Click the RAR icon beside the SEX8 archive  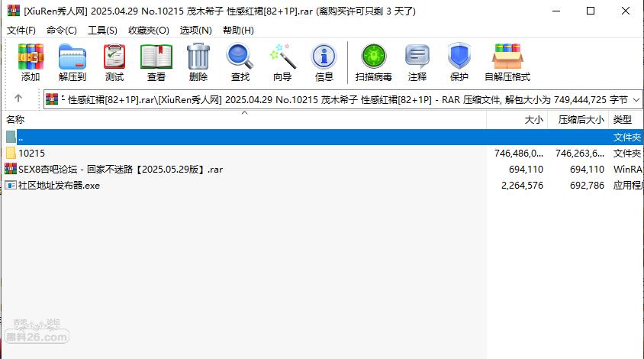(11, 169)
